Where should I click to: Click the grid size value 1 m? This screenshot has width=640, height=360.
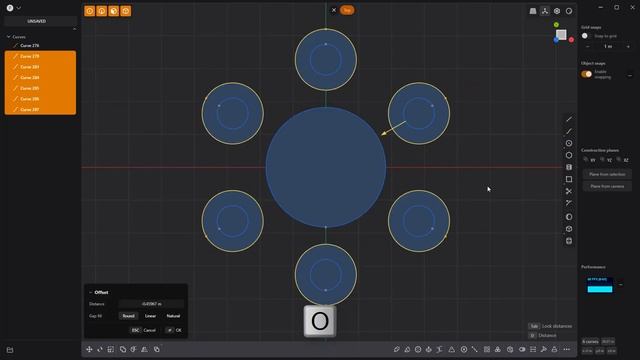pyautogui.click(x=608, y=47)
